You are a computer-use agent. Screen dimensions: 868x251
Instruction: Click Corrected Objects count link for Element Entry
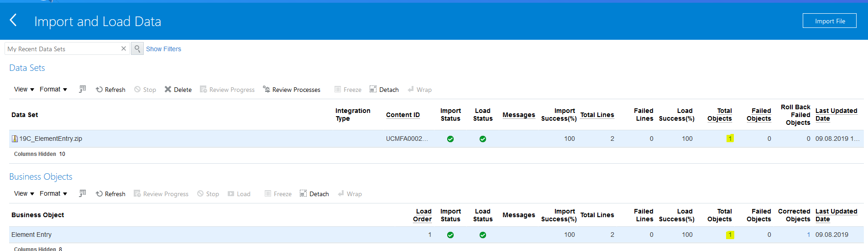pos(808,235)
